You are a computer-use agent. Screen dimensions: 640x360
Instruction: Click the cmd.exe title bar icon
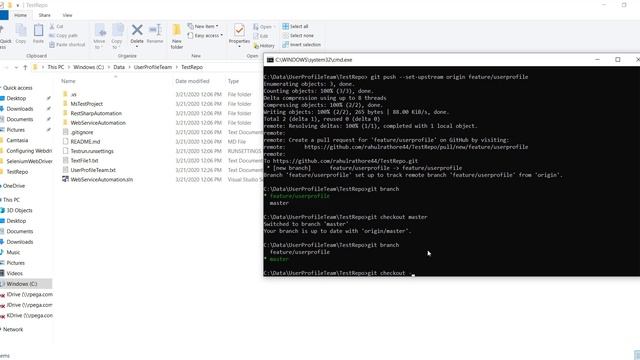pos(270,60)
